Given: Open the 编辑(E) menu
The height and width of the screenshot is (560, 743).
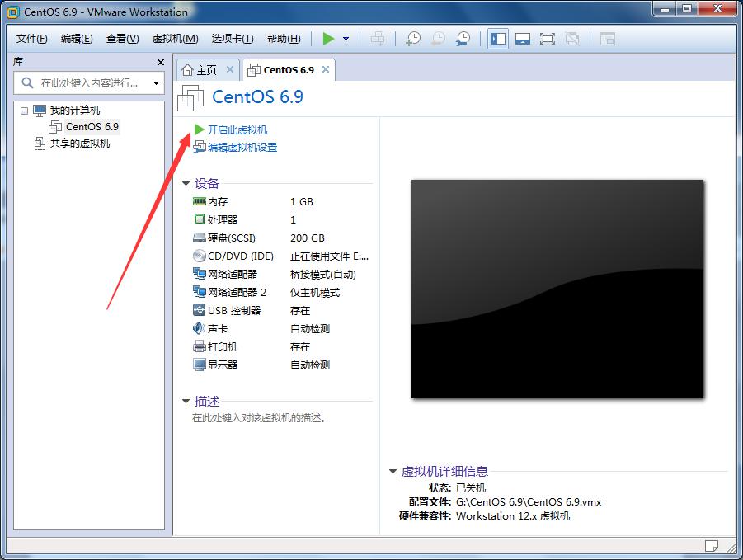Looking at the screenshot, I should 77,39.
